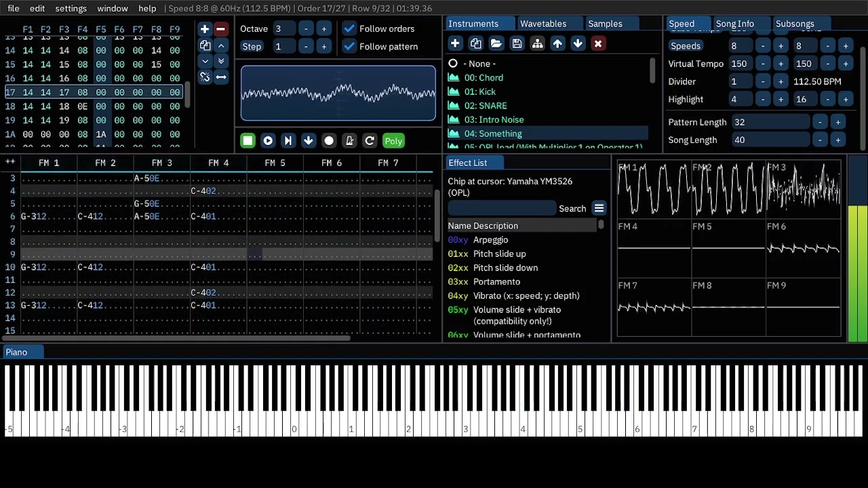This screenshot has width=868, height=488.
Task: Increase Divider value with plus button
Action: coord(781,81)
